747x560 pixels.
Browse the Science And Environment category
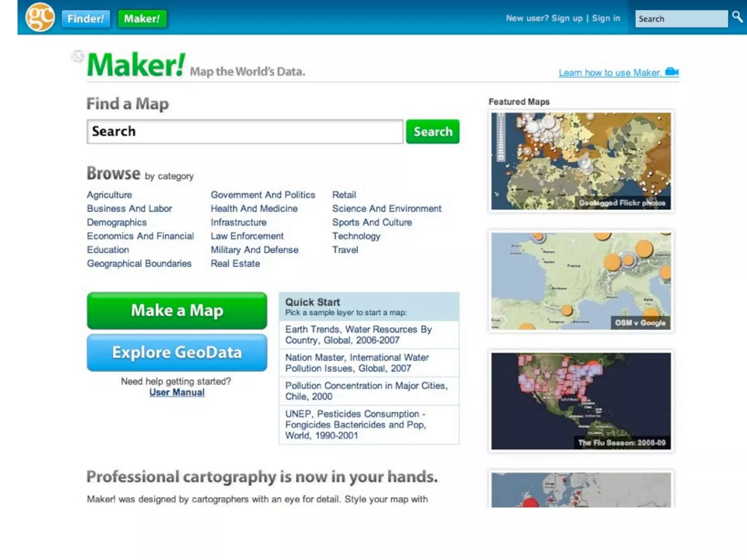(387, 209)
